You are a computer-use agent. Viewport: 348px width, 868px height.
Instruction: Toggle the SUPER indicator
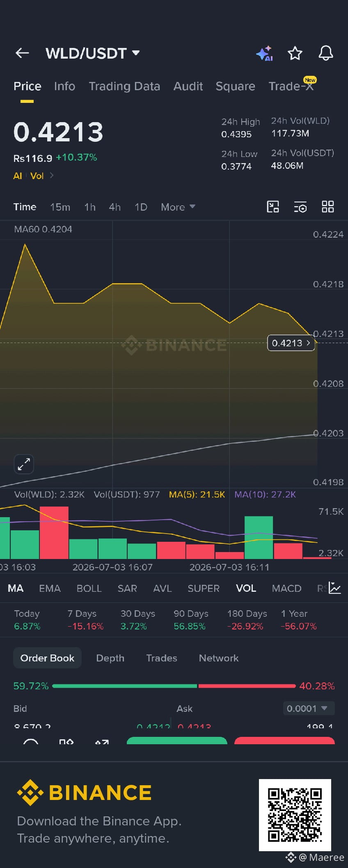204,589
